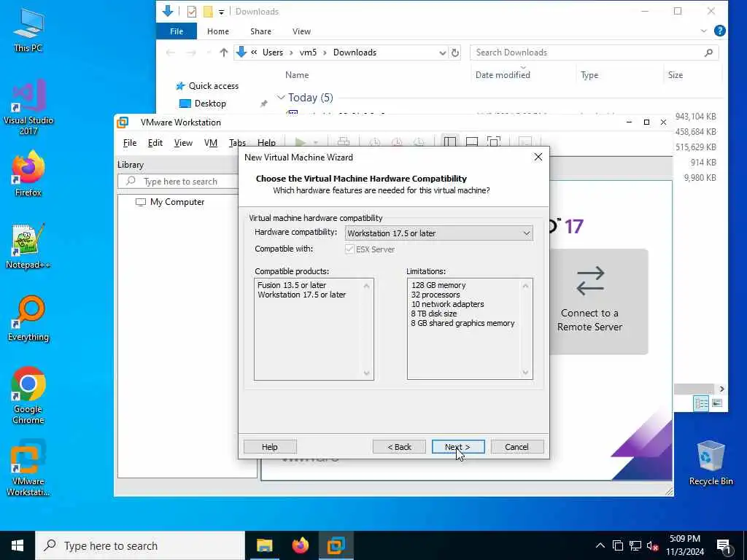
Task: Select Quick access in Explorer navigation
Action: [207, 86]
